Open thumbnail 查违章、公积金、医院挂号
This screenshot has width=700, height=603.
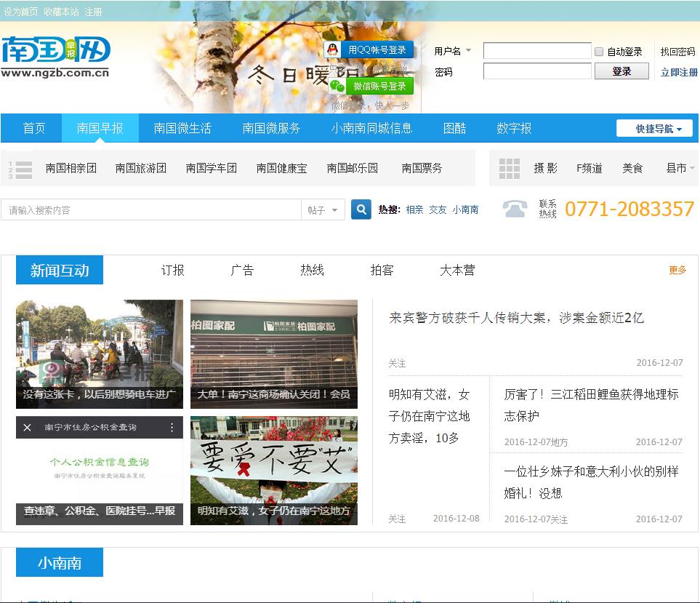click(x=100, y=471)
